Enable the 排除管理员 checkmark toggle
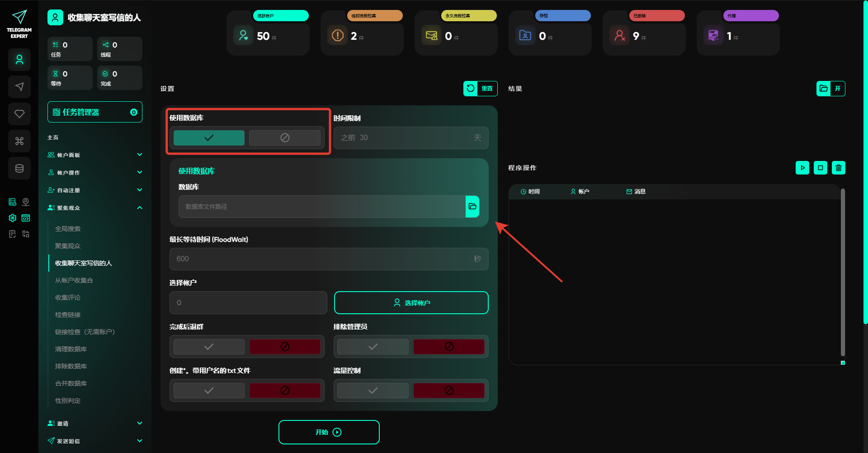868x453 pixels. tap(373, 347)
